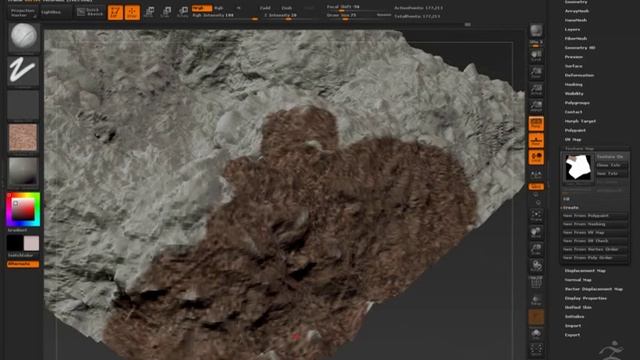
Task: Open the current brush thumbnail
Action: [x=24, y=37]
